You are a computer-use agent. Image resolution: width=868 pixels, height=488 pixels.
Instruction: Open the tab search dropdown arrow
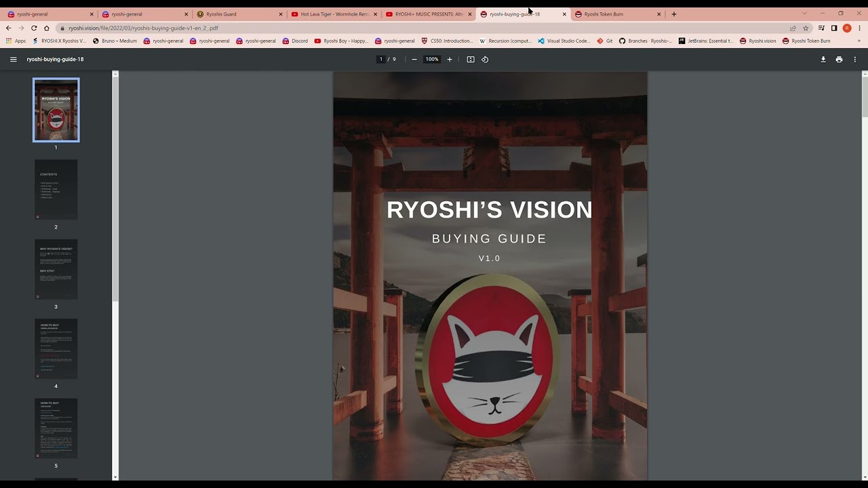coord(804,14)
